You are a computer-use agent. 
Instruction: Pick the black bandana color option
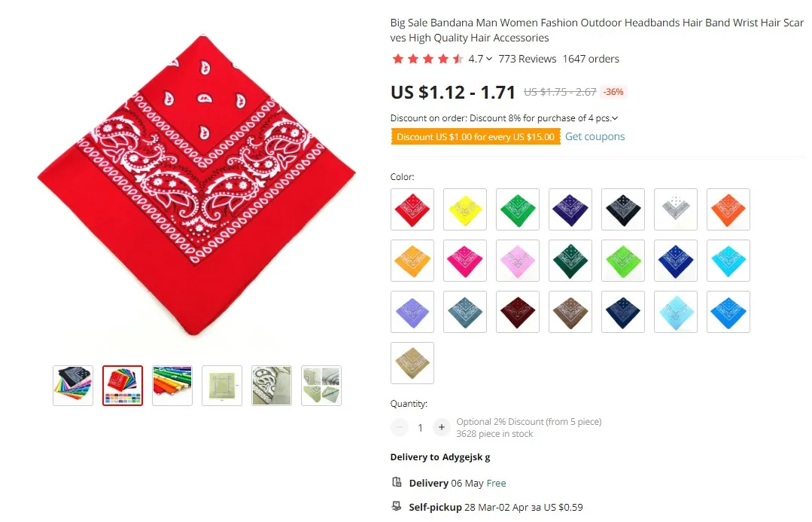[623, 209]
